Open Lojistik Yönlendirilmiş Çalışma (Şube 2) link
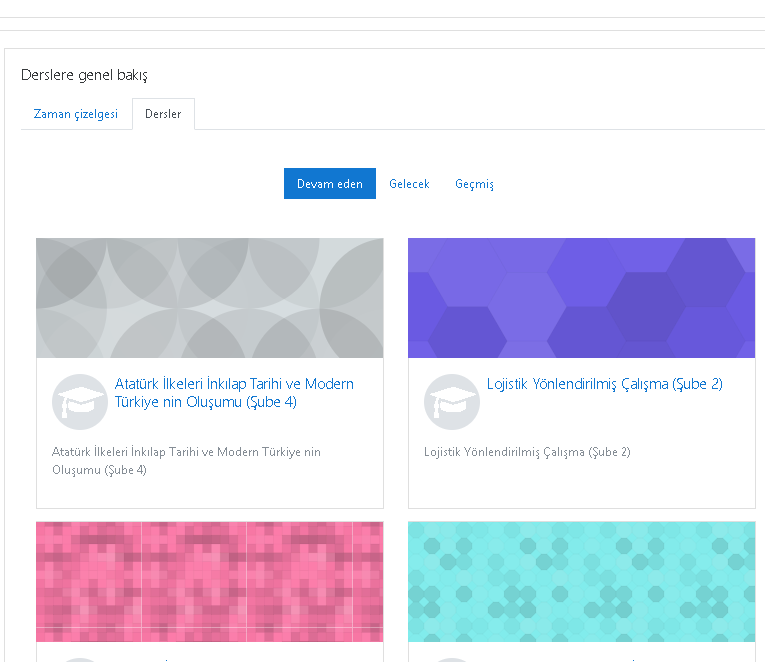Screen dimensions: 765x662 point(604,384)
